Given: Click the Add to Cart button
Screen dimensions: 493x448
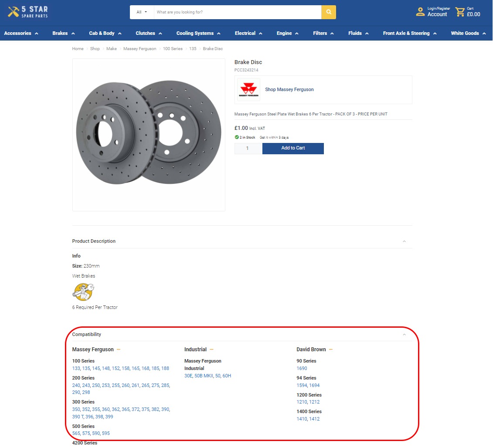Looking at the screenshot, I should click(x=293, y=148).
